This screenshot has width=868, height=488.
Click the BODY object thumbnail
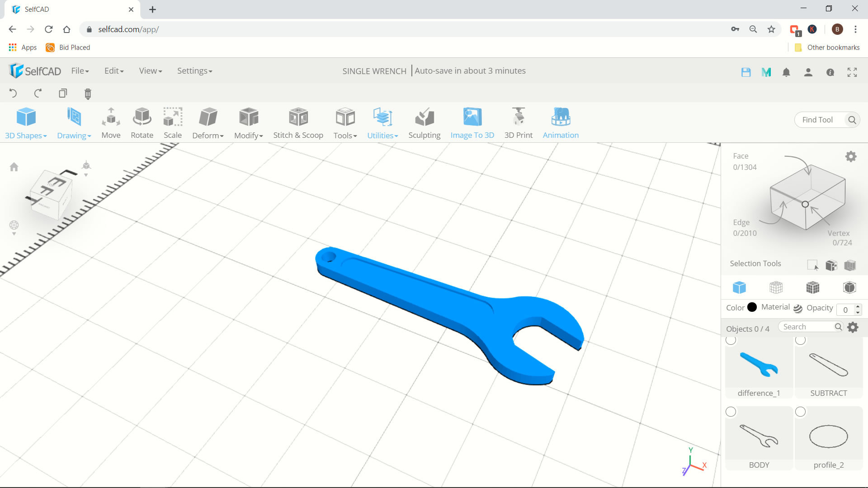coord(759,437)
